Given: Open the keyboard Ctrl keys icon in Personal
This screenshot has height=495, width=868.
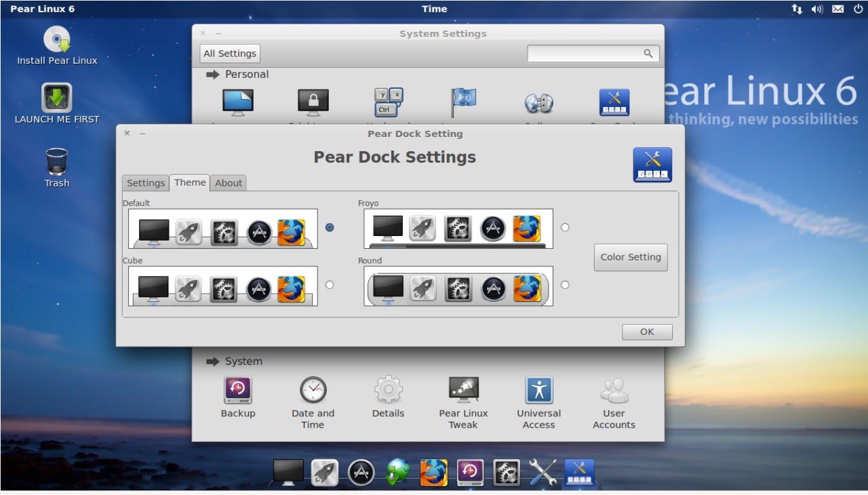Looking at the screenshot, I should point(389,103).
